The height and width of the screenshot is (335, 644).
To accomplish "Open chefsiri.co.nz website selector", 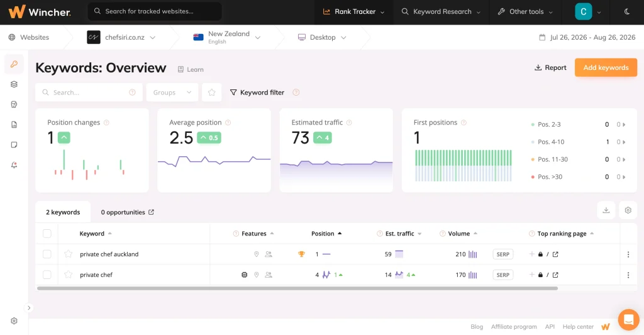I will (121, 37).
